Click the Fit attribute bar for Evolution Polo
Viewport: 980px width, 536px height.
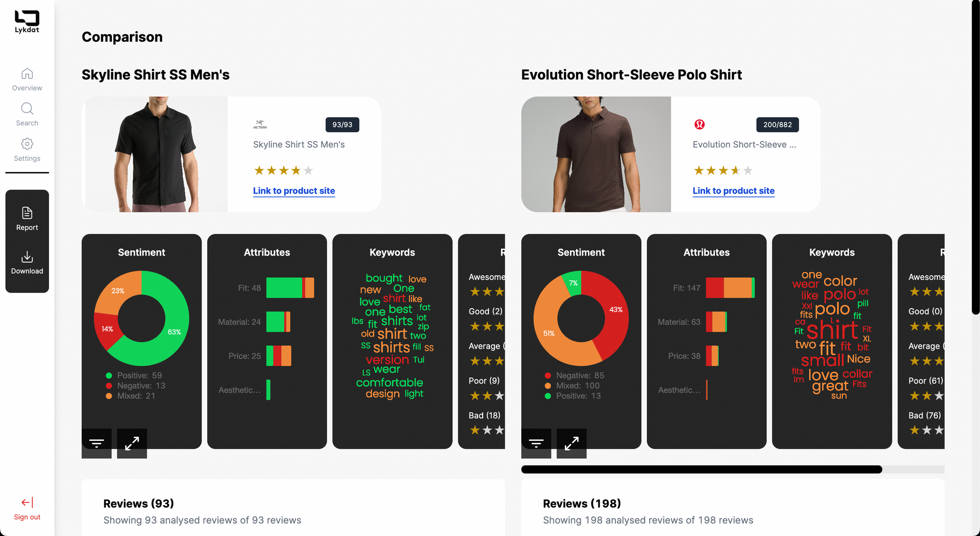[x=731, y=287]
